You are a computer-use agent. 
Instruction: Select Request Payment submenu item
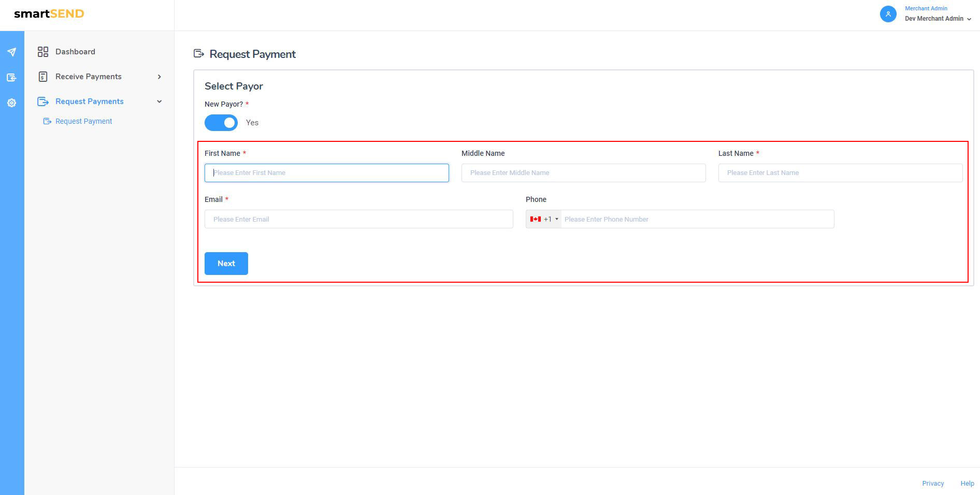pos(83,121)
